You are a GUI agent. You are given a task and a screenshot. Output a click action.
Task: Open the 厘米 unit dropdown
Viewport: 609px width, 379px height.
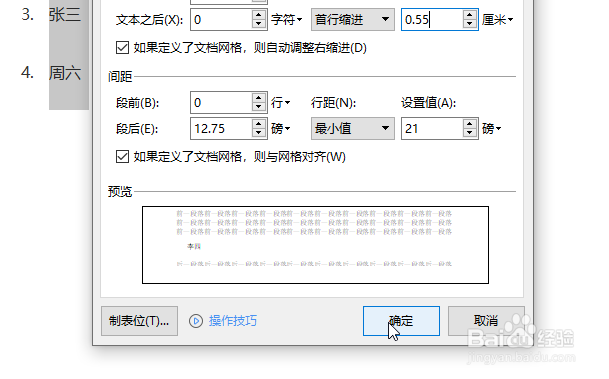[x=498, y=19]
